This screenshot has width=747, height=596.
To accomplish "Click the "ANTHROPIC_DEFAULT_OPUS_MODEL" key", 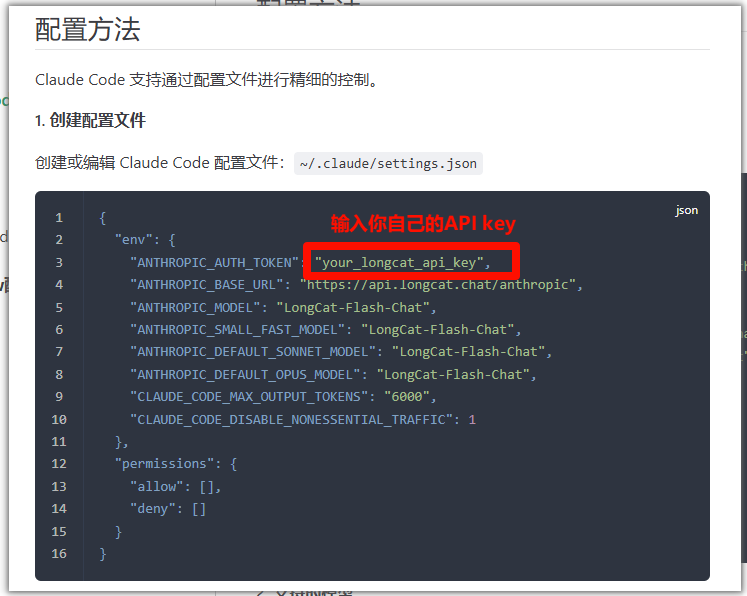I will (245, 374).
